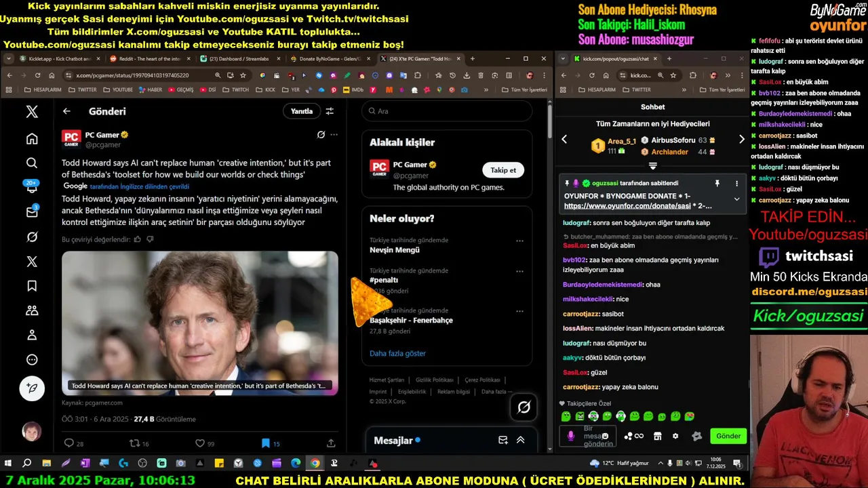The image size is (868, 488).
Task: Click the share icon under the post
Action: 331,443
